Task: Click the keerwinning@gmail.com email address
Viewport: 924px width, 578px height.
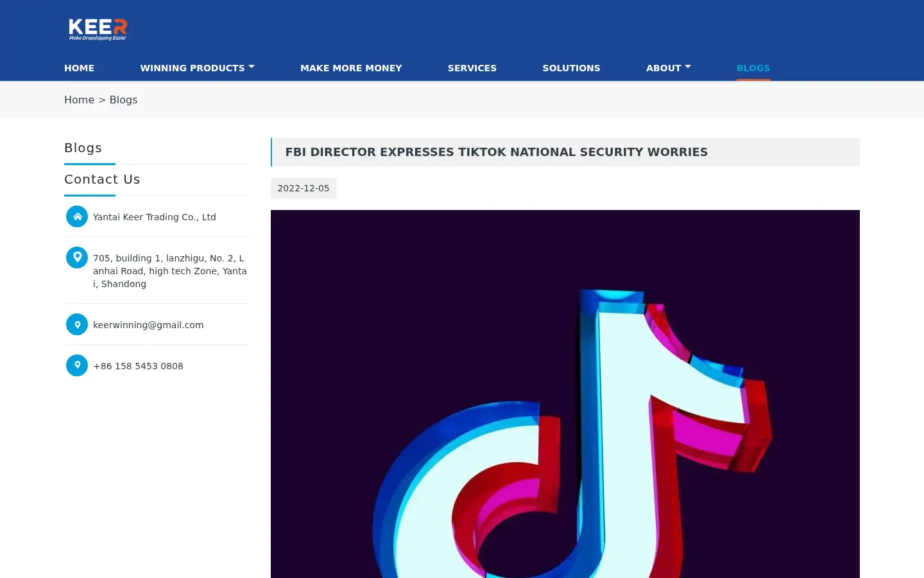Action: (x=148, y=325)
